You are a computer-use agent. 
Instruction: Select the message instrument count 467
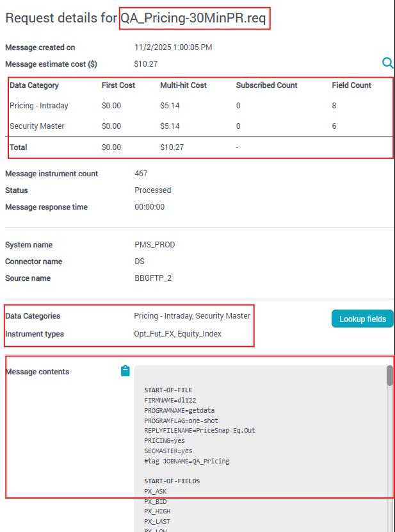coord(141,174)
